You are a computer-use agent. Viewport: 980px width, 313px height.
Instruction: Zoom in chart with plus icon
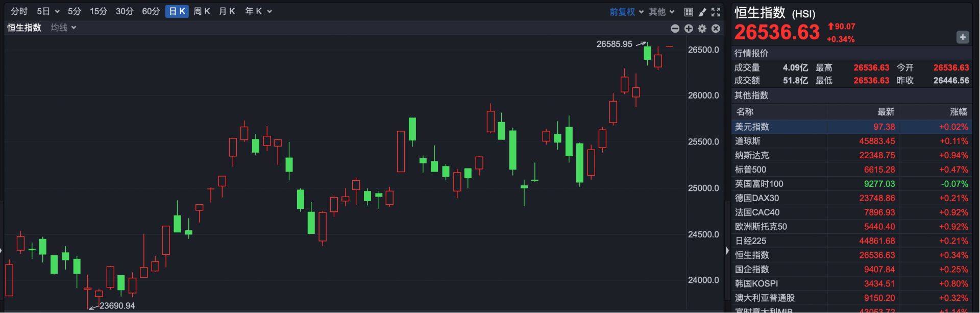pos(689,29)
